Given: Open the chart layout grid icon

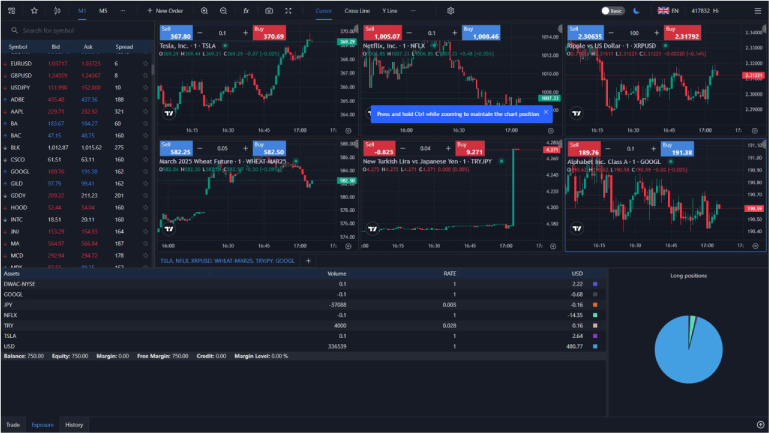Looking at the screenshot, I should coord(12,11).
